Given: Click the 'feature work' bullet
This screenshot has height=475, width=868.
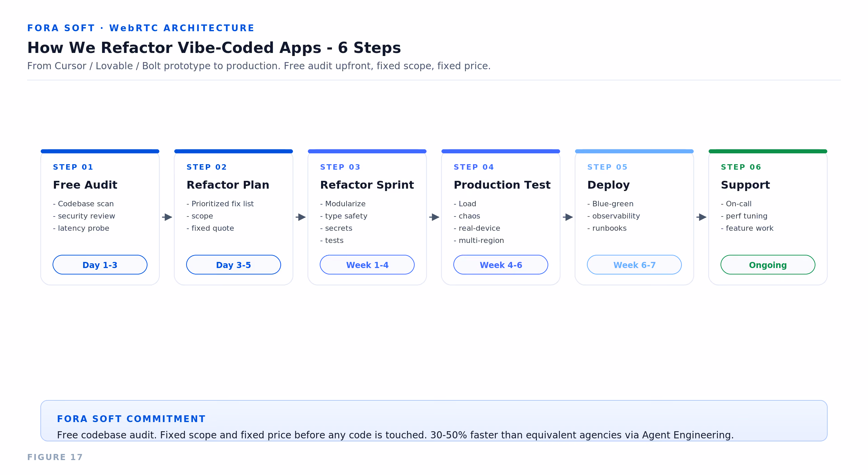Looking at the screenshot, I should (x=747, y=228).
